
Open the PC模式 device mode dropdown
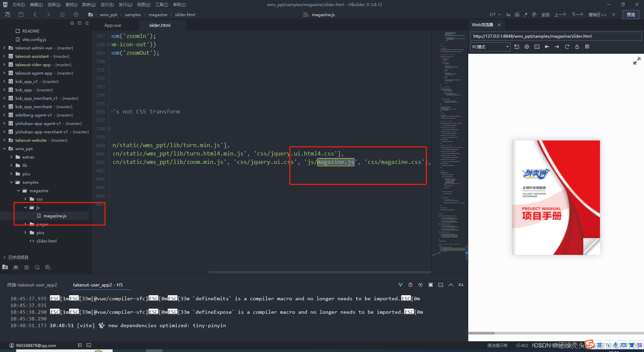[490, 47]
